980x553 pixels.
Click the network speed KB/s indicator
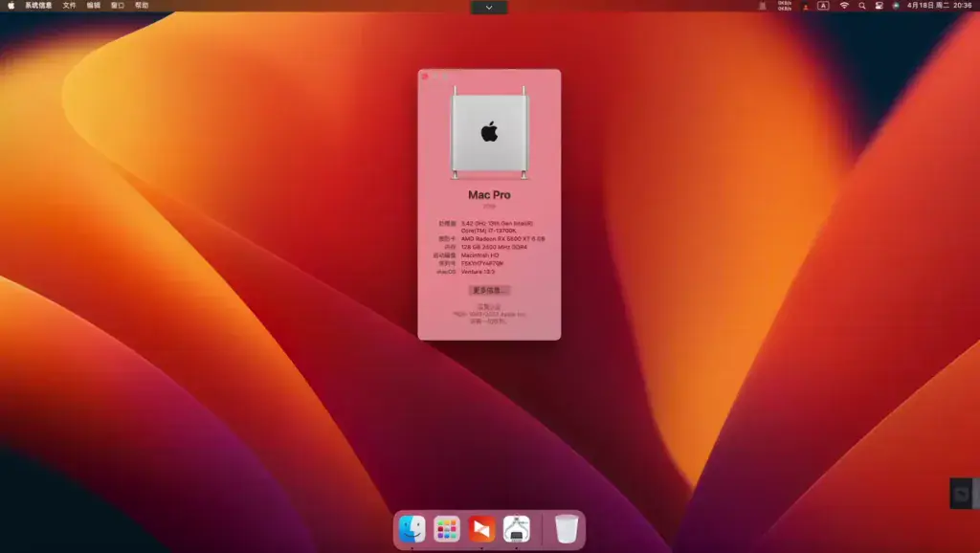785,6
